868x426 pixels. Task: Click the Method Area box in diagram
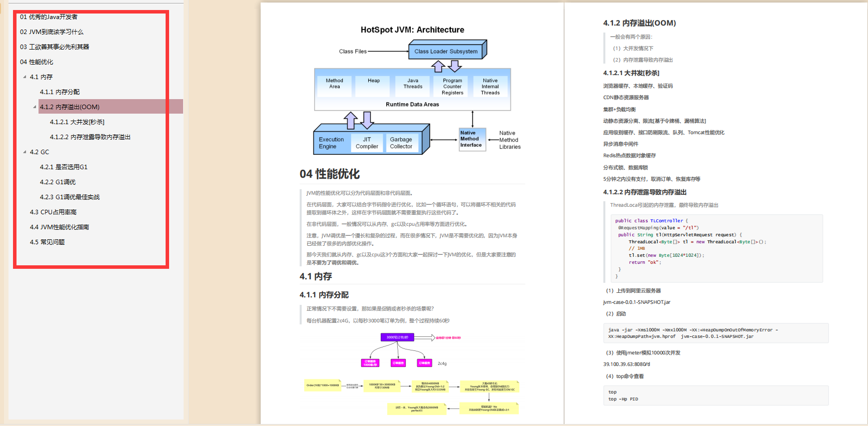tap(335, 86)
